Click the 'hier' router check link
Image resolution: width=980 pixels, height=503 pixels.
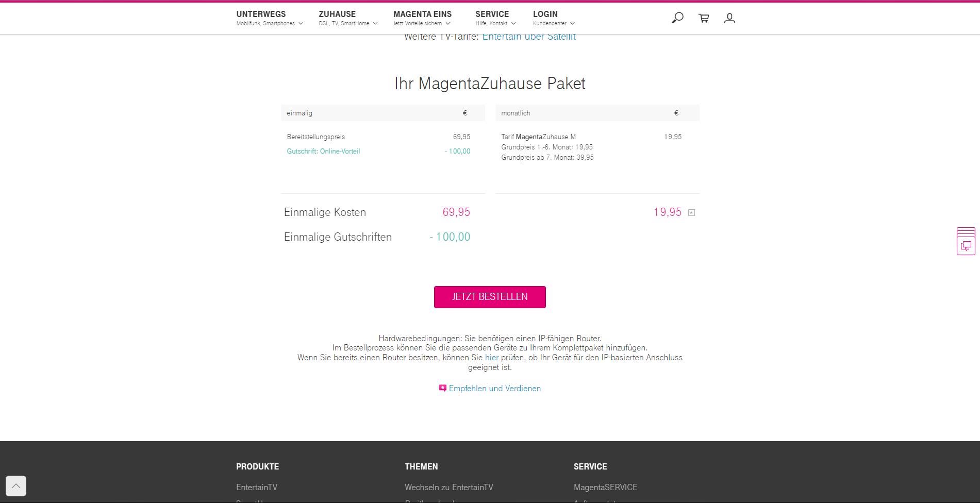492,358
